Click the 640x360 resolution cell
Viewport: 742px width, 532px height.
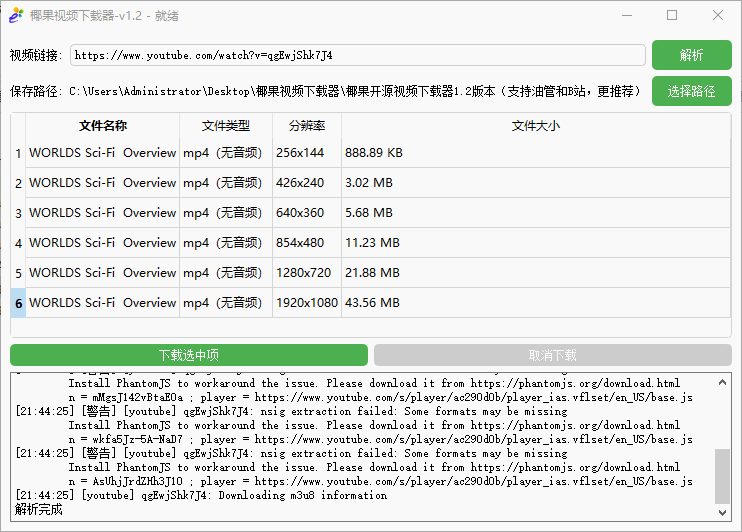tap(307, 213)
